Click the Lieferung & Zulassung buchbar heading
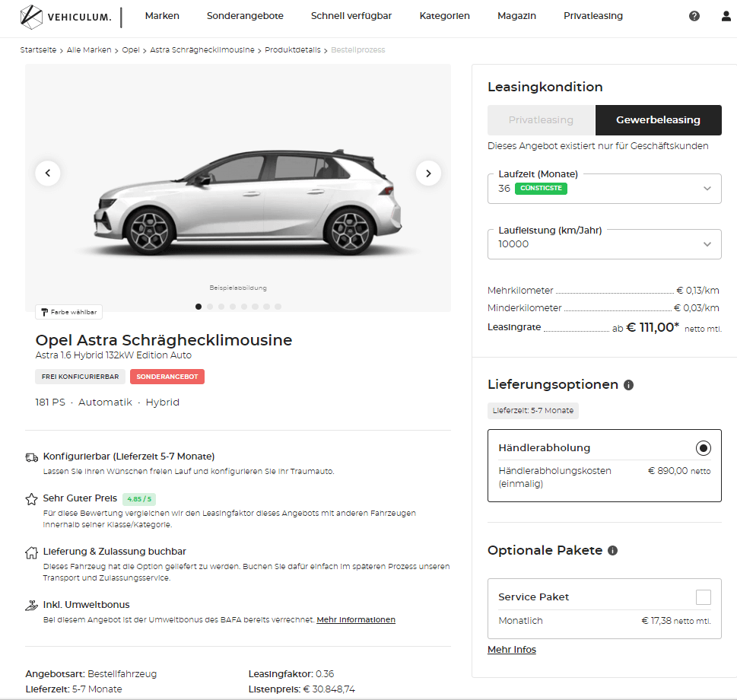This screenshot has height=700, width=737. (115, 552)
